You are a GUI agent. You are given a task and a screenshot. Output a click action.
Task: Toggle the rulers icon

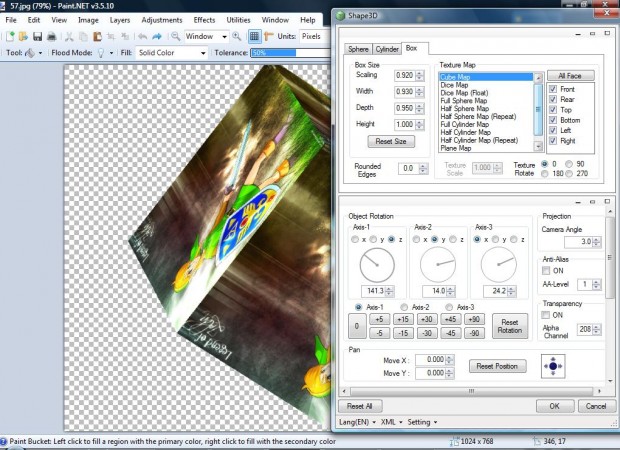click(x=268, y=36)
